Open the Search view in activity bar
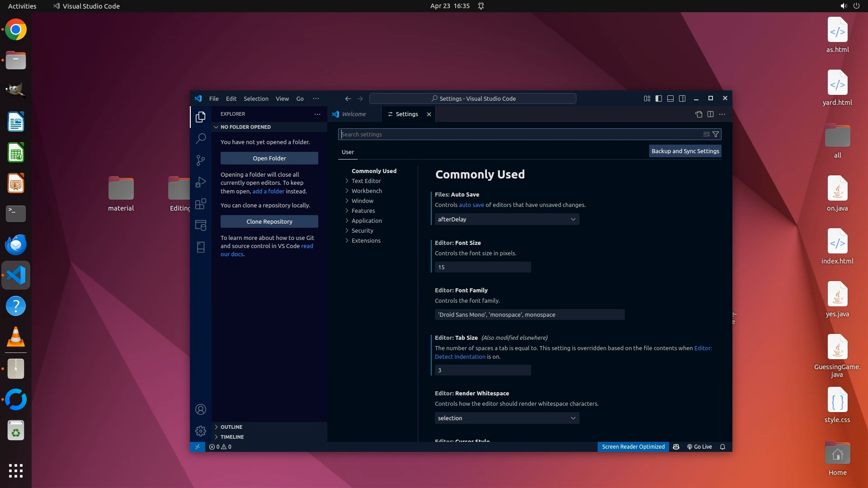Screen dimensions: 868x488 point(201,138)
